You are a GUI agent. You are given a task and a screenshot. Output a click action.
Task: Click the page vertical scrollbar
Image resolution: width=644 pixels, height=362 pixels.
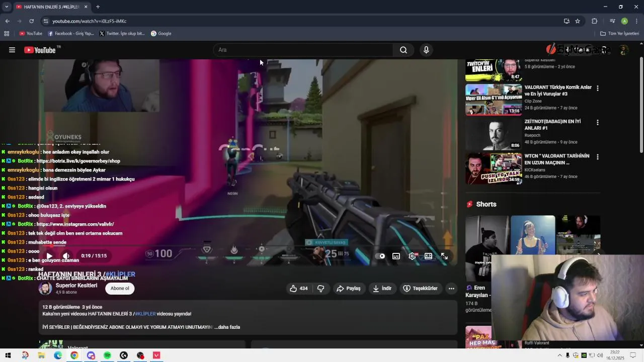coord(641,106)
